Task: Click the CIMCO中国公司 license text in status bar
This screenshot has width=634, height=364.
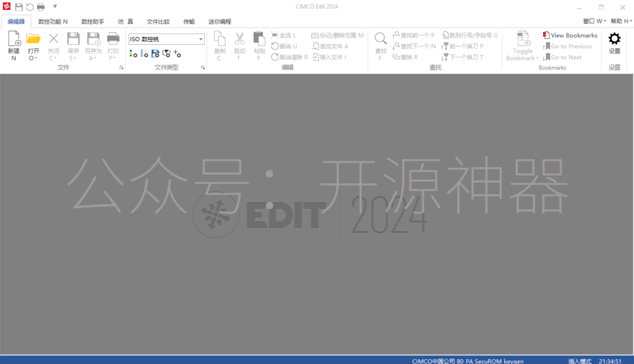Action: pos(468,361)
